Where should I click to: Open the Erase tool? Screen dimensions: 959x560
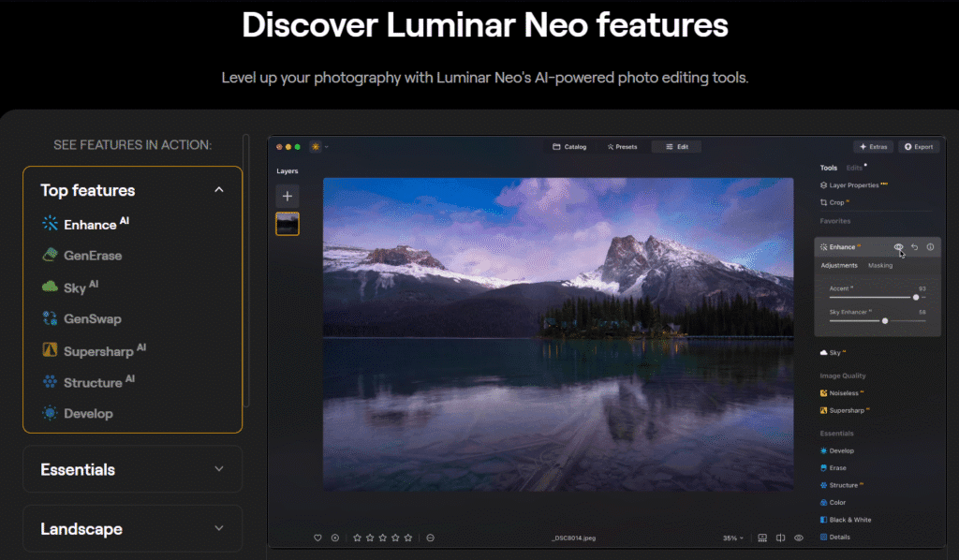(x=833, y=467)
